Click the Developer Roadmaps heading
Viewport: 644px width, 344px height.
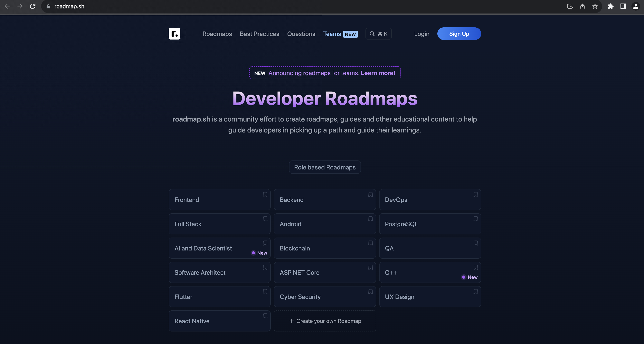point(325,98)
